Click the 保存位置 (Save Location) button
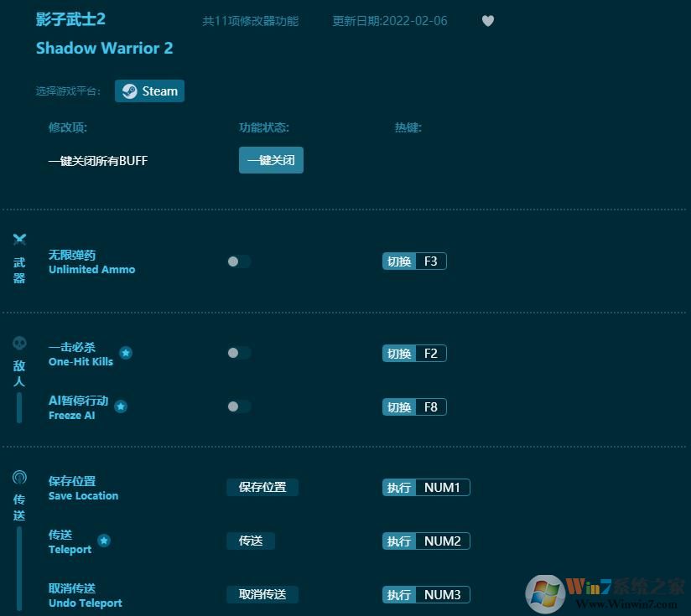The image size is (691, 616). (262, 487)
